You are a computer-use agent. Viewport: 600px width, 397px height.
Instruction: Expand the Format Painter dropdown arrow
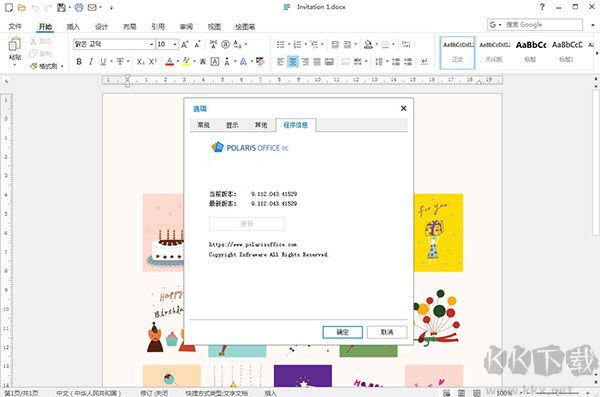click(62, 66)
